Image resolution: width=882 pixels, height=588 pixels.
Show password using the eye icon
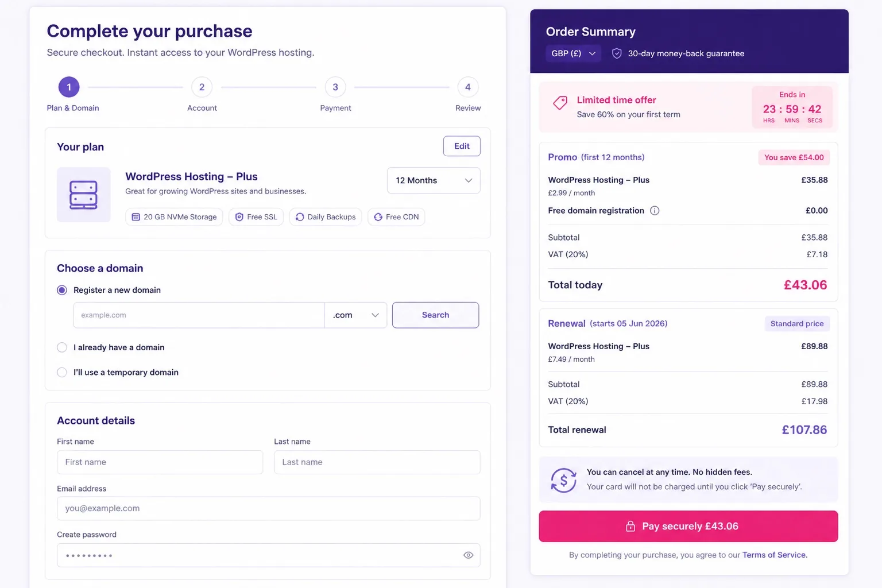(469, 555)
